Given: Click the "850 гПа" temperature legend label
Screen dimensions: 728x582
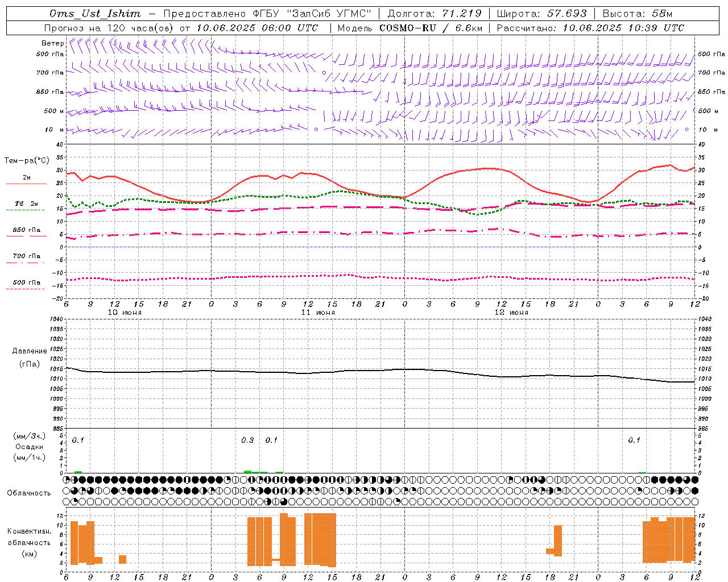Looking at the screenshot, I should click(27, 230).
